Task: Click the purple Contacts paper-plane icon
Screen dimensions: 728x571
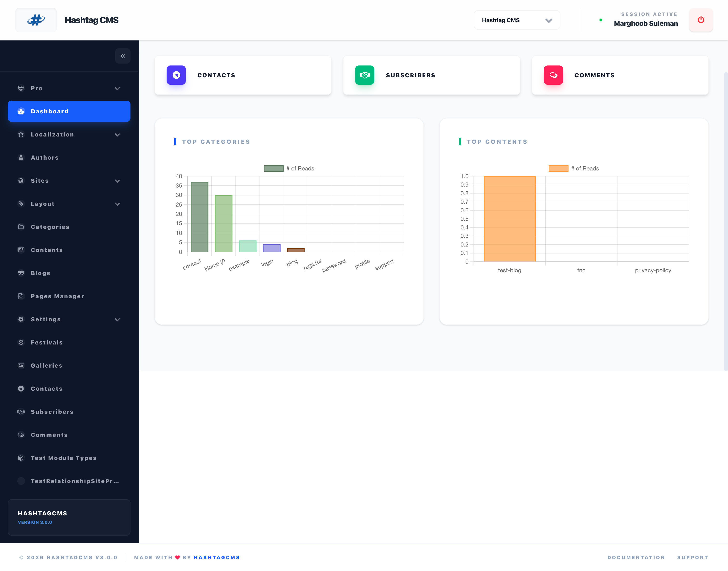Action: [x=176, y=75]
